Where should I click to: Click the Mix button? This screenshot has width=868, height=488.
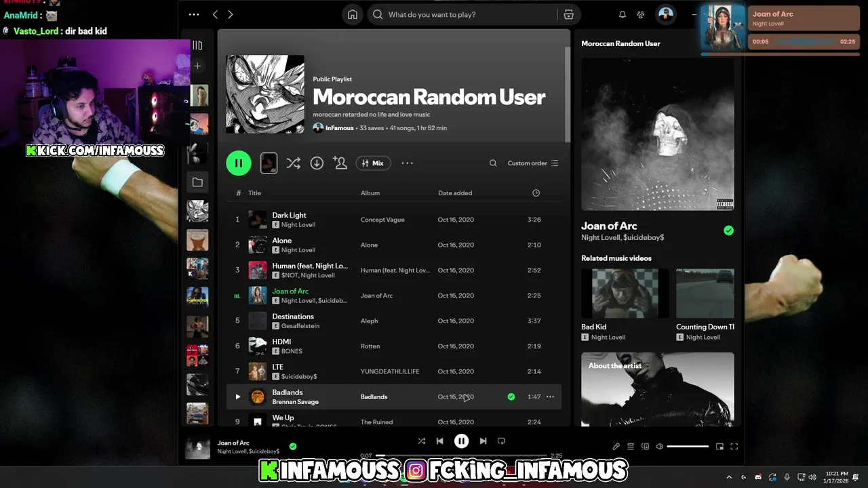[x=373, y=163]
